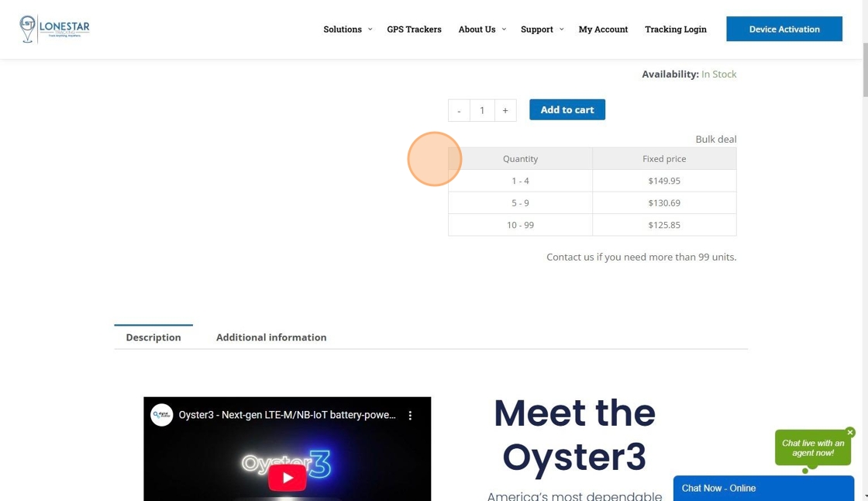Click the 1 - 4 quantity cell

tap(520, 181)
